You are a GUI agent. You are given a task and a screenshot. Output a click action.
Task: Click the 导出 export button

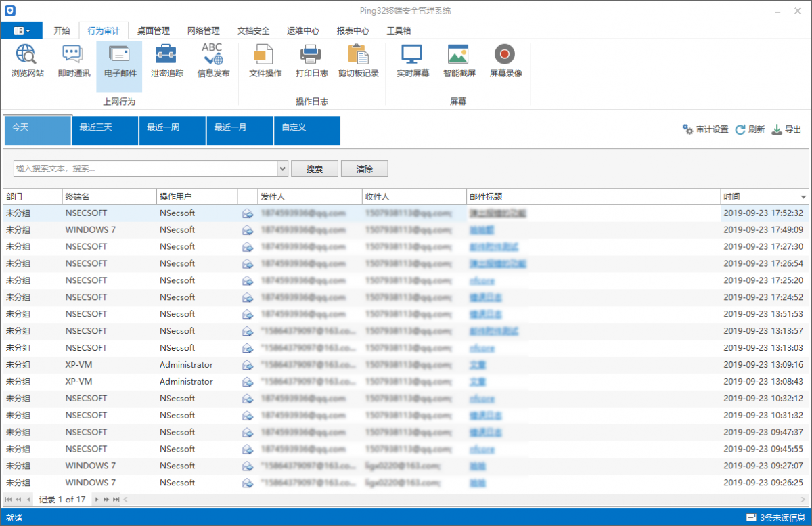[786, 129]
